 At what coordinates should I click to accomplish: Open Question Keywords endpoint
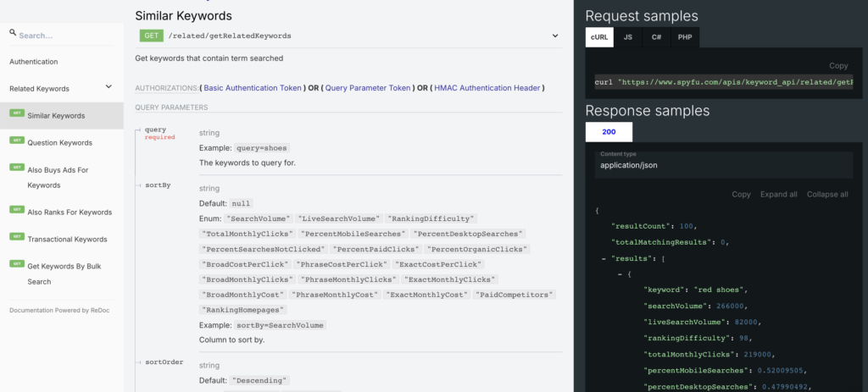[61, 142]
